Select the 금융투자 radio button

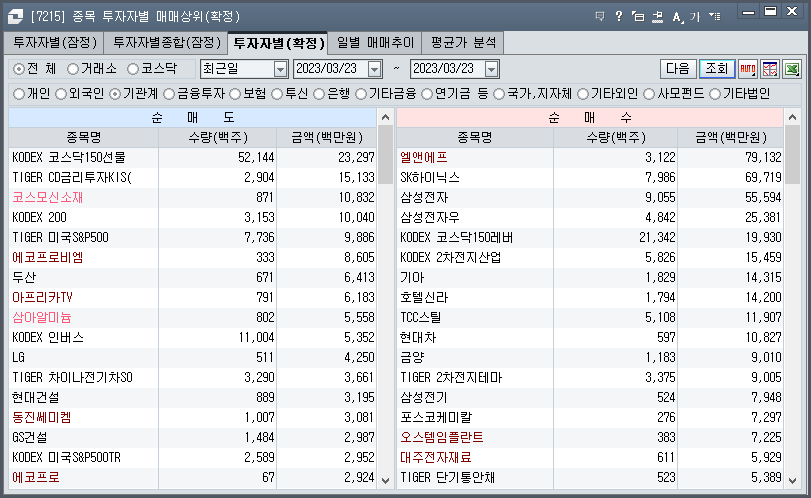coord(169,94)
